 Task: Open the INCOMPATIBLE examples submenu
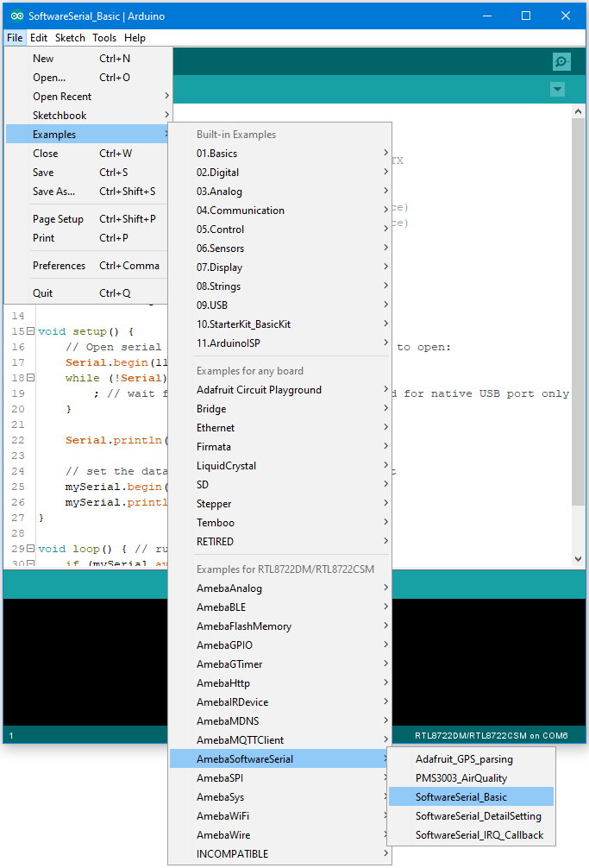pyautogui.click(x=280, y=853)
